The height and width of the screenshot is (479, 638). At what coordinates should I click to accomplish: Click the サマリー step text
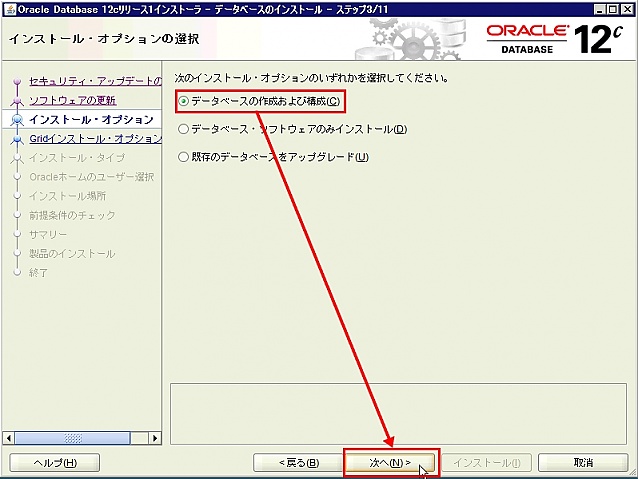click(x=48, y=234)
